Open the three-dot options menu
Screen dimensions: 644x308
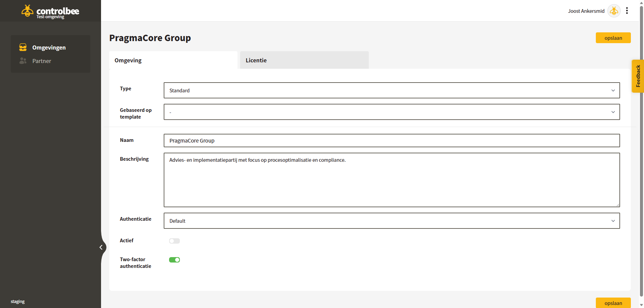tap(627, 11)
